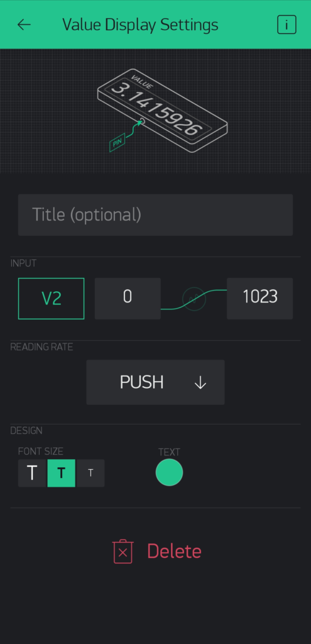Click the DESIGN section label
The height and width of the screenshot is (644, 311).
(x=26, y=431)
